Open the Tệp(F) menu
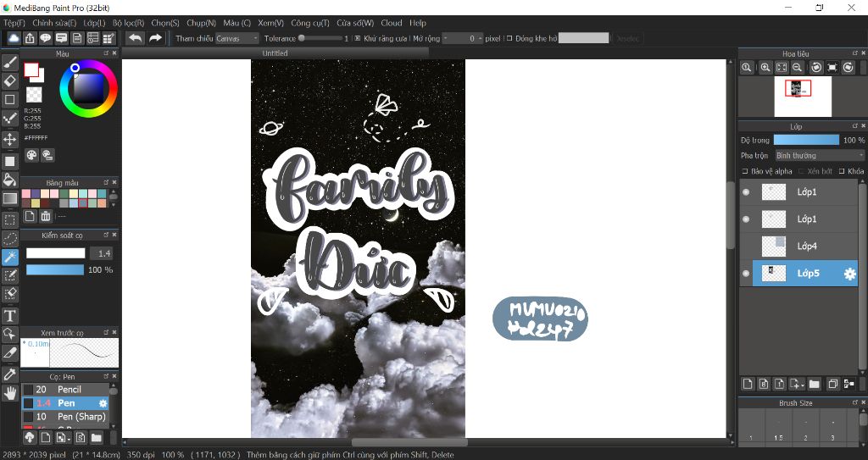Screen dimensions: 868x460 (x=14, y=23)
